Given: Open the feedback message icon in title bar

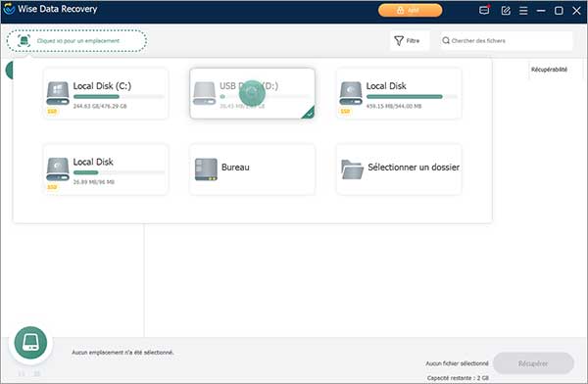Looking at the screenshot, I should [x=484, y=10].
